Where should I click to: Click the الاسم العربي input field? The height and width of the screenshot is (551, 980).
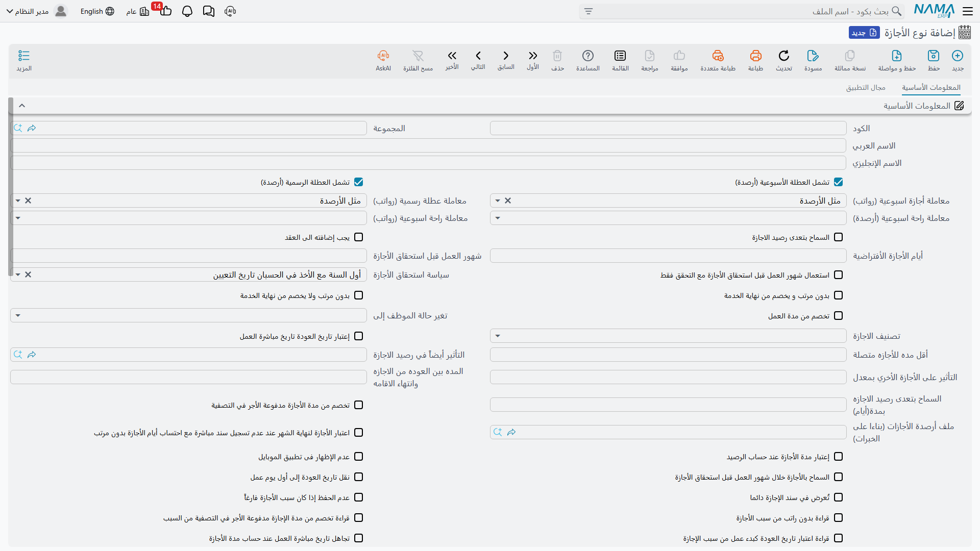click(x=428, y=145)
